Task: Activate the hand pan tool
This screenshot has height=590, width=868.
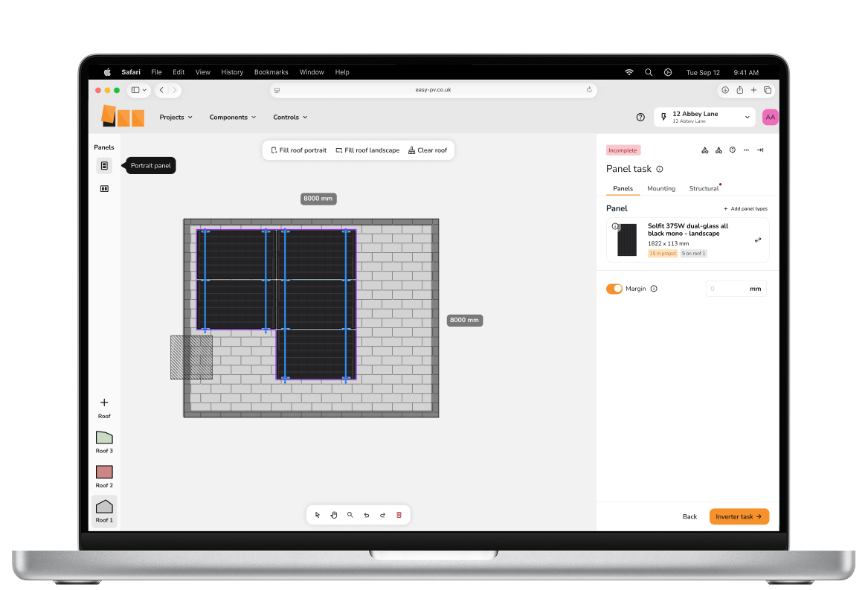Action: [334, 515]
